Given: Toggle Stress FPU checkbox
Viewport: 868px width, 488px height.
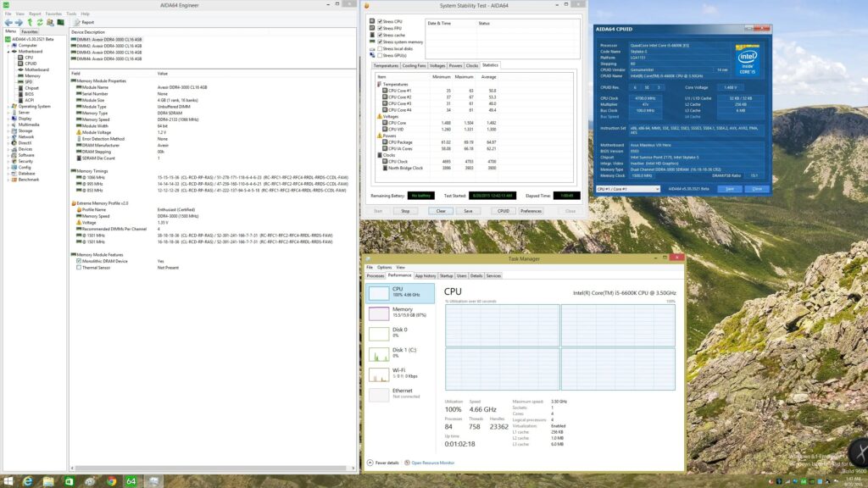Looking at the screenshot, I should tap(380, 28).
